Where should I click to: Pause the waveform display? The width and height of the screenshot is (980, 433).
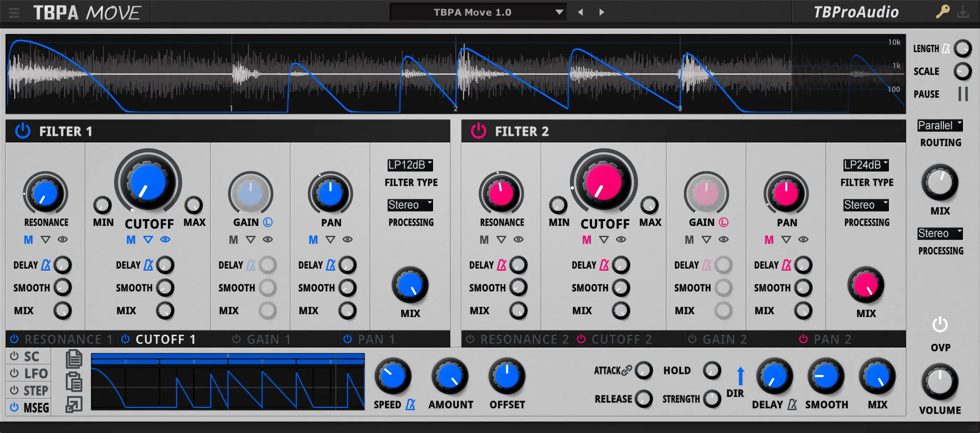[x=963, y=94]
